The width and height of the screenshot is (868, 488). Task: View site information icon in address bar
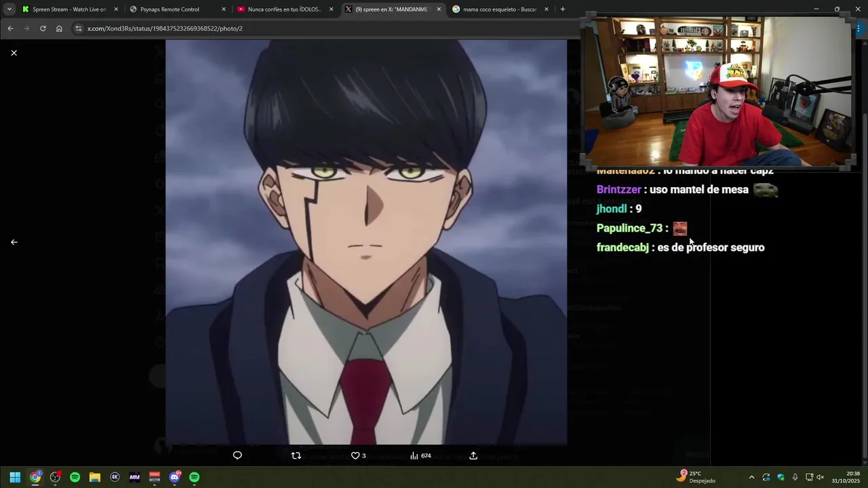(78, 28)
